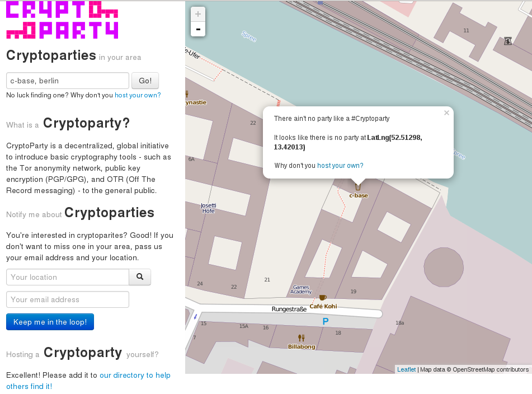Open host your own link in popup
The width and height of the screenshot is (532, 394).
(x=340, y=166)
